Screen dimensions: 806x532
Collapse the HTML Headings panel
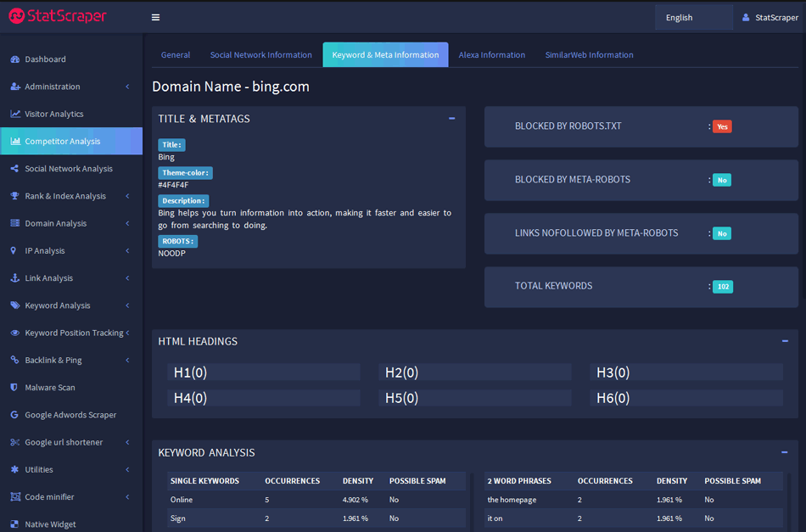[785, 341]
